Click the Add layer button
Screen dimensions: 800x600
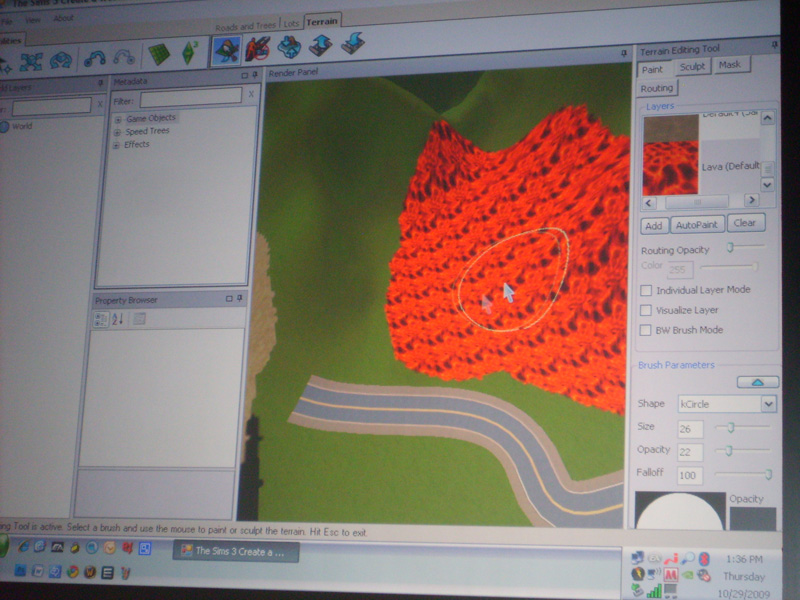(x=653, y=226)
